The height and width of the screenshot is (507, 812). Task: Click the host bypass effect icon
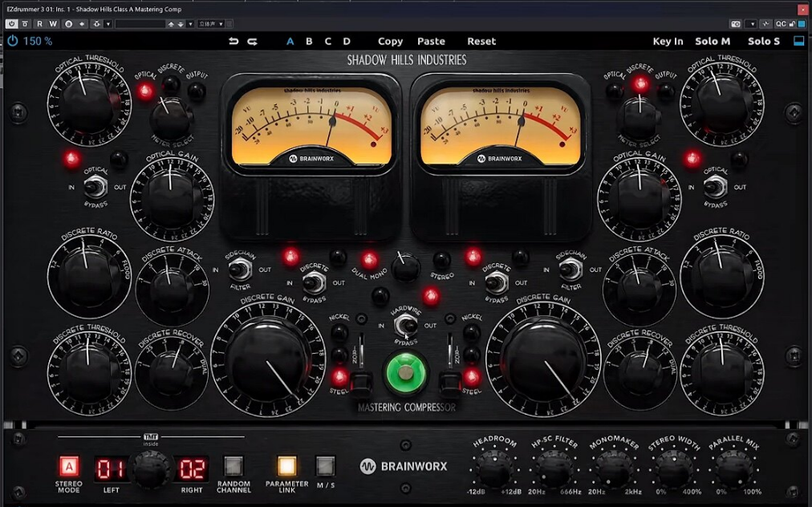pyautogui.click(x=24, y=24)
